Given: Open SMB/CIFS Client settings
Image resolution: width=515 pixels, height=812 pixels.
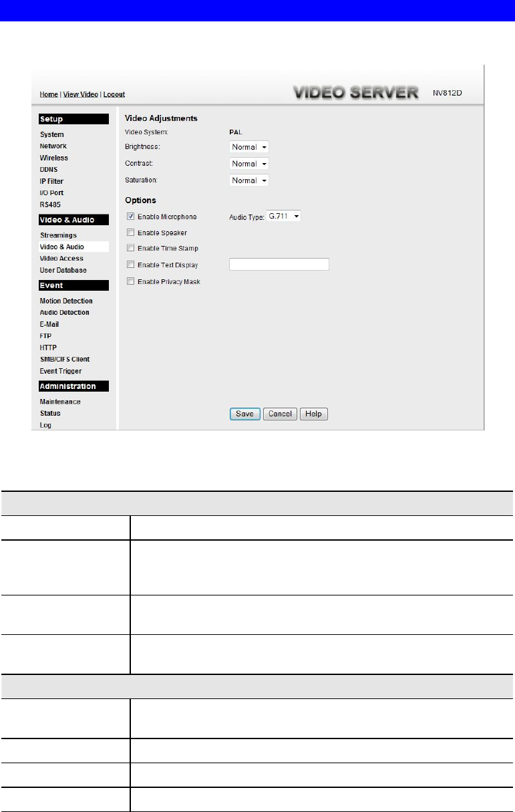Looking at the screenshot, I should click(65, 359).
